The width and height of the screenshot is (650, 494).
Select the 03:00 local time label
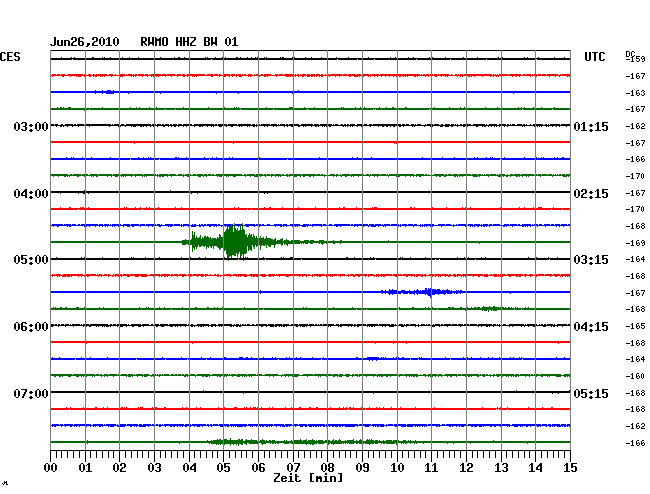coord(31,126)
